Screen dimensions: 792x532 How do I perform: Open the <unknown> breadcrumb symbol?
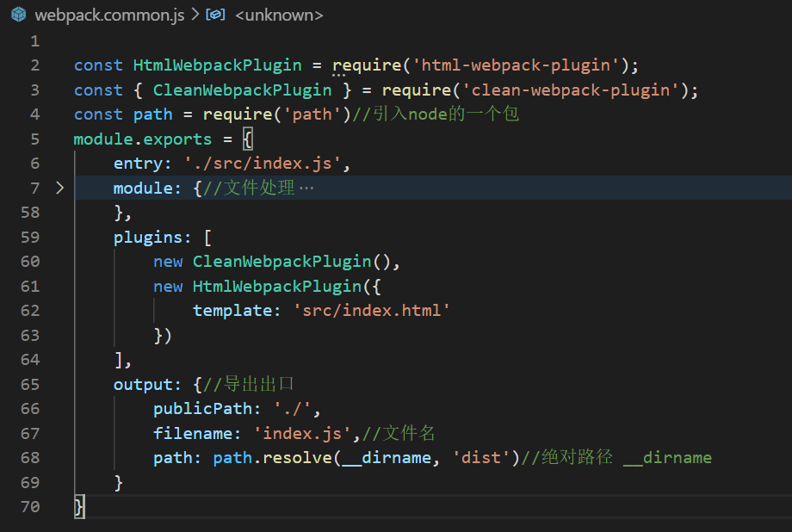tap(279, 15)
